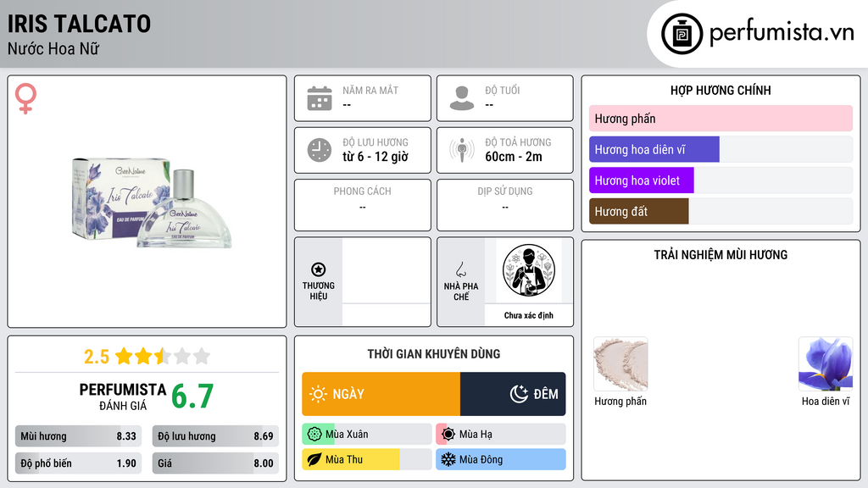Viewport: 868px width, 488px height.
Task: Click the pink female gender symbol
Action: 25,98
